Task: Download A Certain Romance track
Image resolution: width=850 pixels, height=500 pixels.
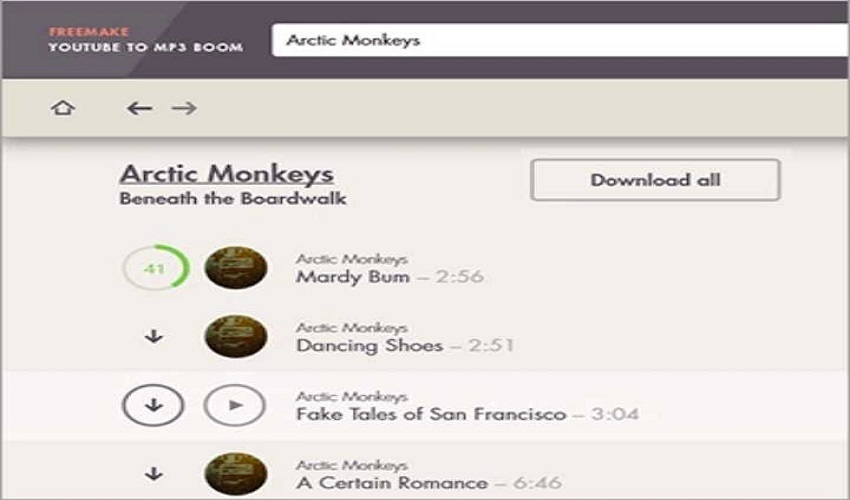Action: click(154, 474)
